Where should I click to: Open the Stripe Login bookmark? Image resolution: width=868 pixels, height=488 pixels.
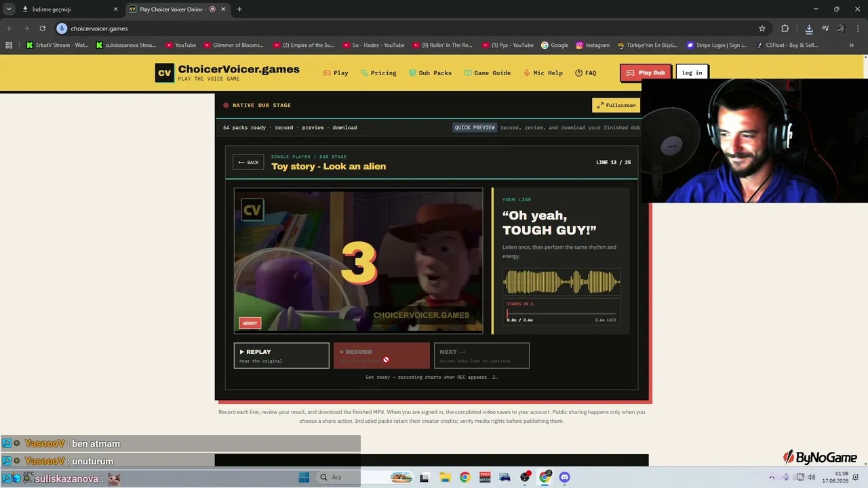coord(717,45)
